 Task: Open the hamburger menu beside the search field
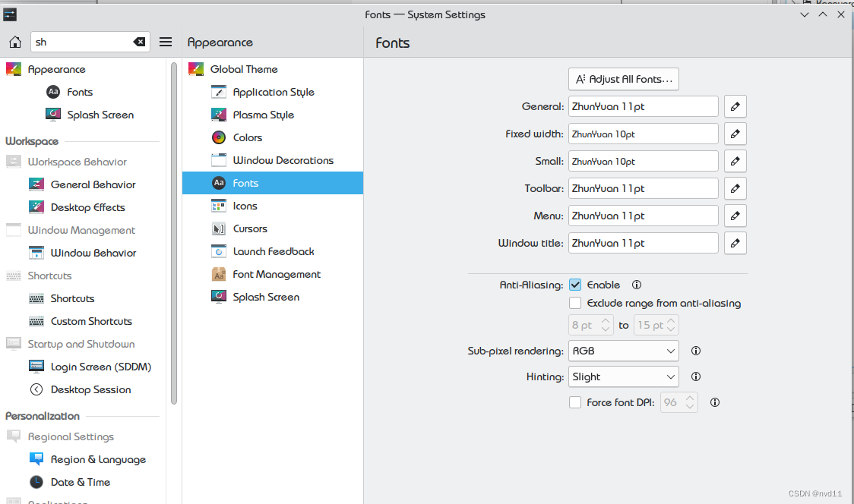pyautogui.click(x=166, y=42)
